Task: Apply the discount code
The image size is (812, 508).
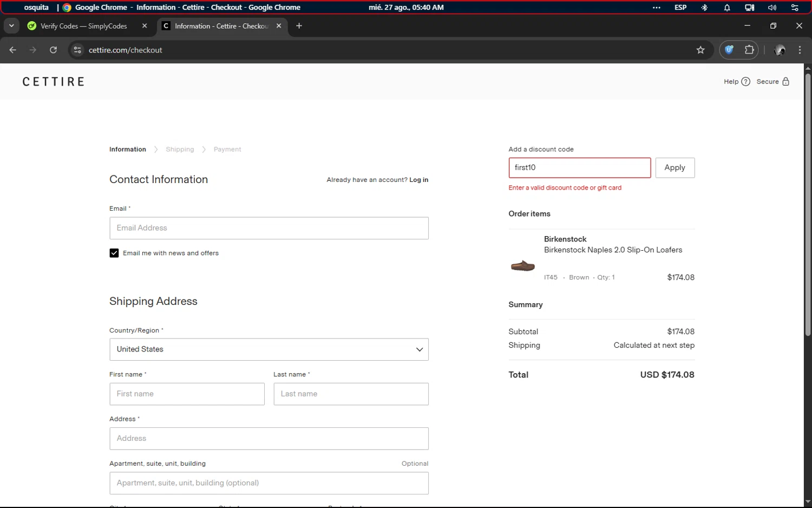Action: (675, 168)
